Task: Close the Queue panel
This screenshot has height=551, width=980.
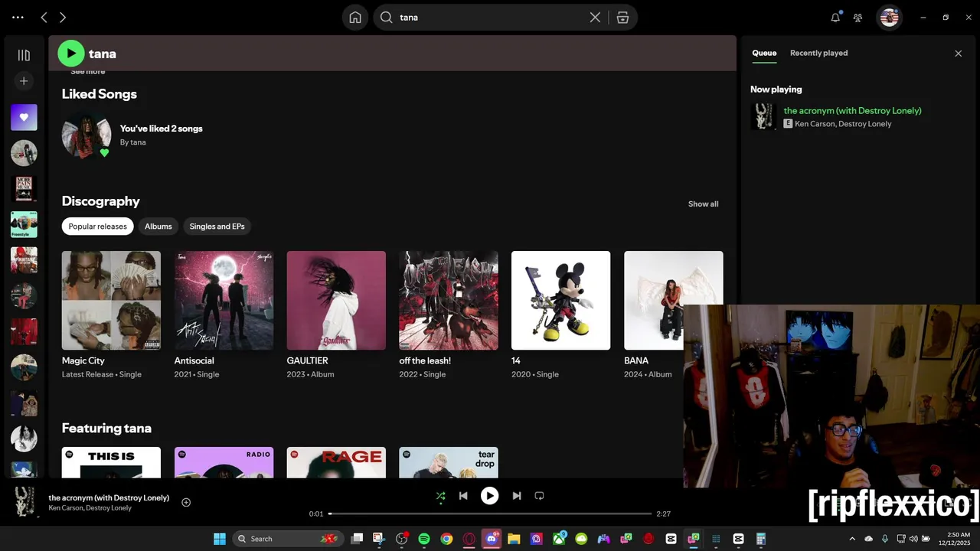Action: 958,54
